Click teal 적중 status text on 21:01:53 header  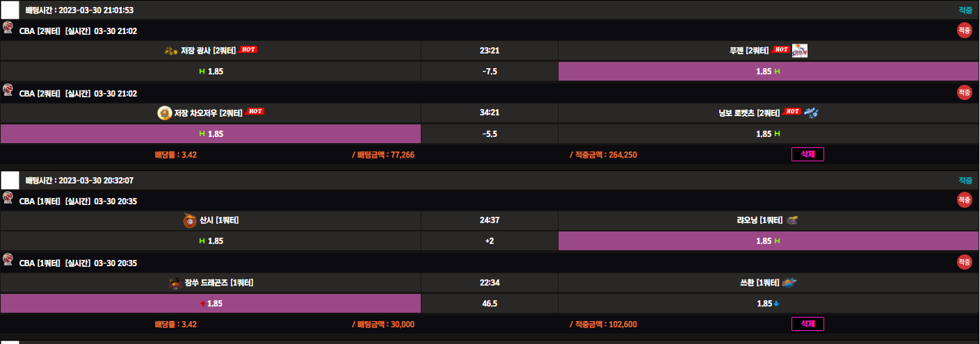(965, 10)
